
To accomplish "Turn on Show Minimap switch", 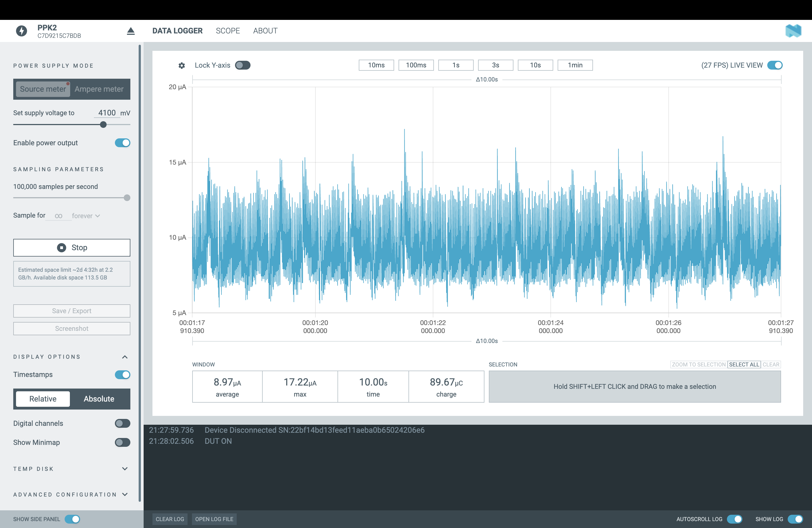I will 122,442.
